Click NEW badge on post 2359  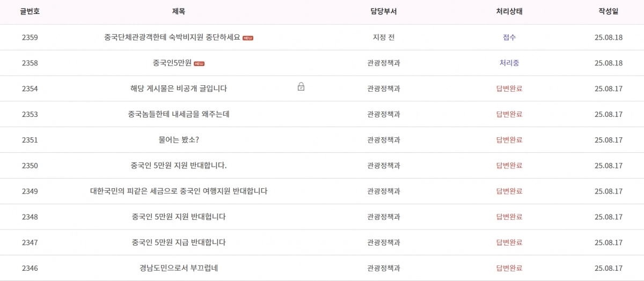tap(248, 38)
